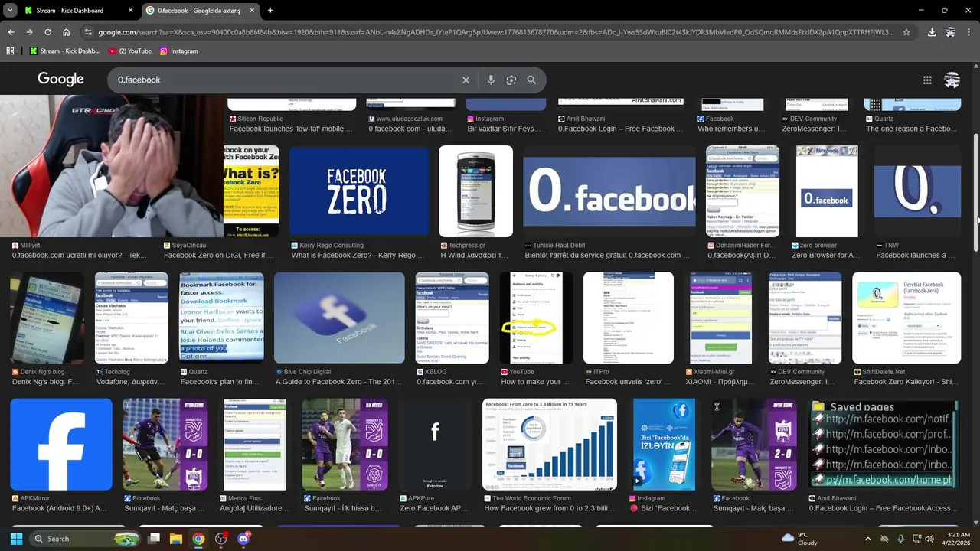Switch to the Stream - Kick Dashboard tab
Screen dimensions: 980x551
75,11
